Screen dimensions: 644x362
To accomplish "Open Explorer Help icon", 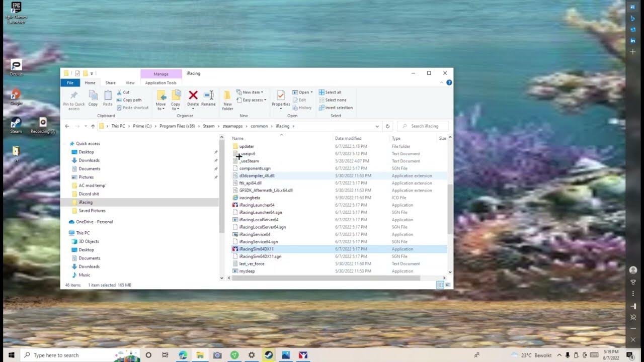I will click(x=449, y=83).
